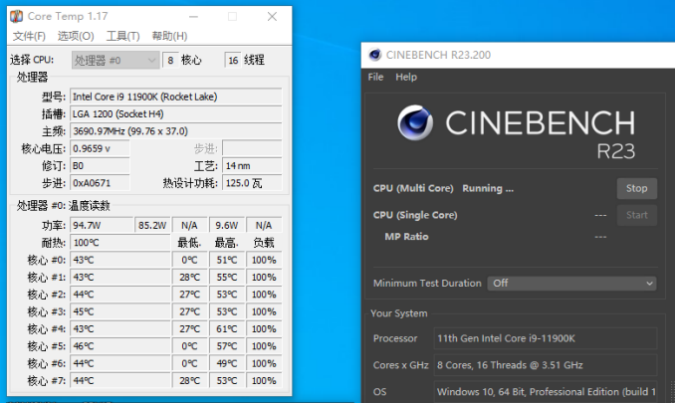The image size is (676, 404).
Task: Open the 工具(T) menu in Core Temp
Action: [123, 36]
